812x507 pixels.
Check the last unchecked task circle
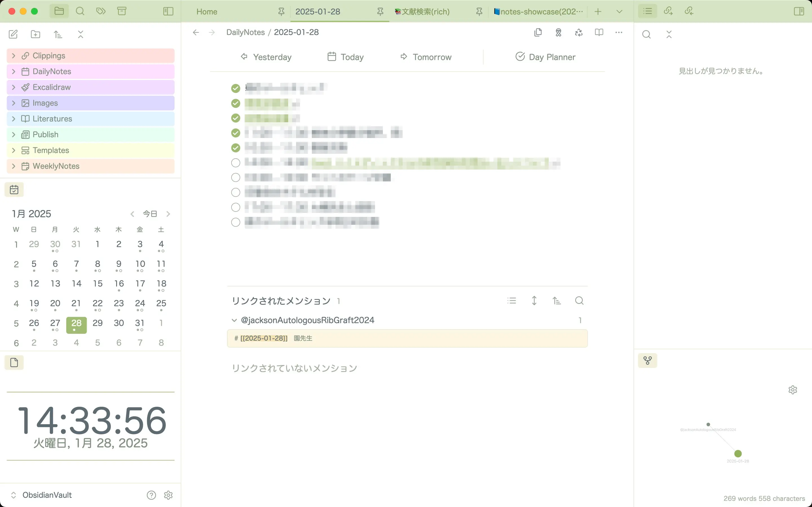[235, 222]
